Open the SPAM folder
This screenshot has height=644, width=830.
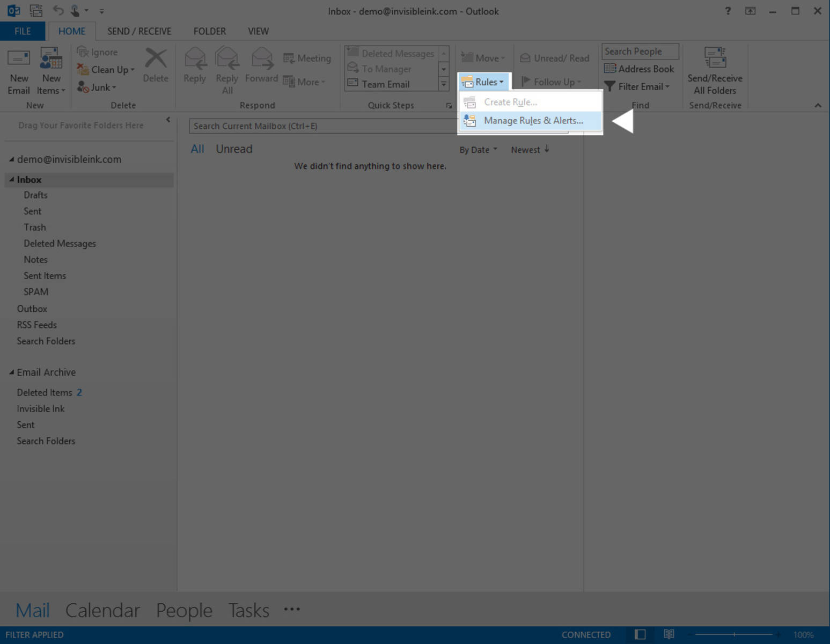click(36, 292)
